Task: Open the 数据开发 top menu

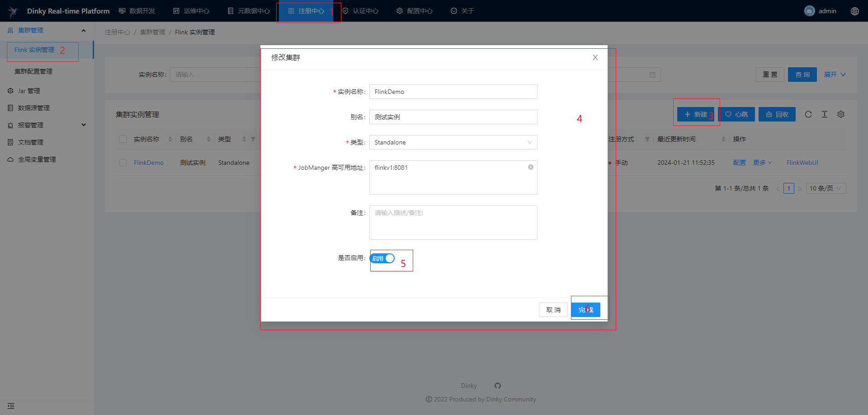Action: point(137,11)
